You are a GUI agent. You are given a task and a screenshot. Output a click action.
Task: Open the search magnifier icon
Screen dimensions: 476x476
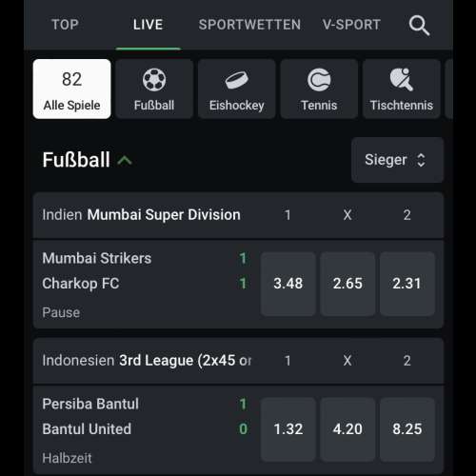pyautogui.click(x=419, y=25)
